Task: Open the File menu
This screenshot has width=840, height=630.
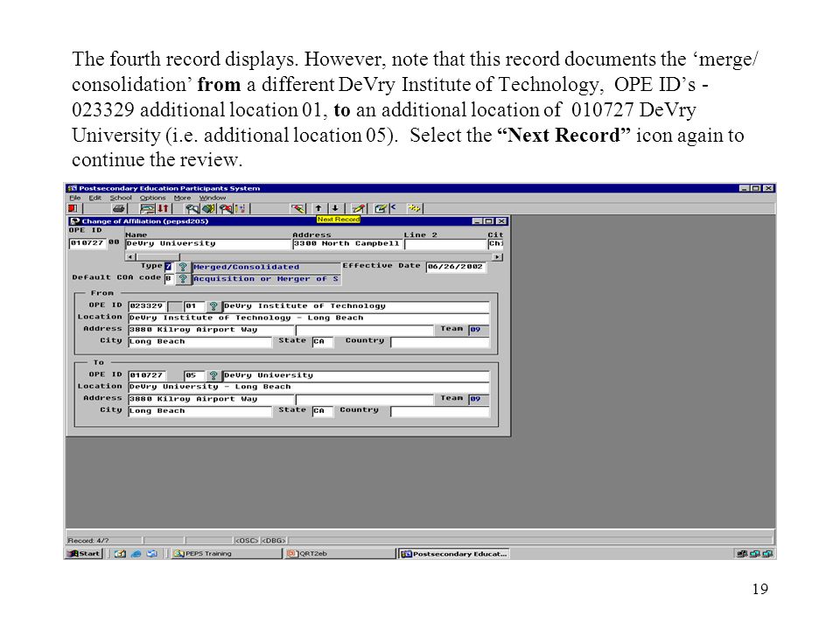Action: (x=75, y=198)
